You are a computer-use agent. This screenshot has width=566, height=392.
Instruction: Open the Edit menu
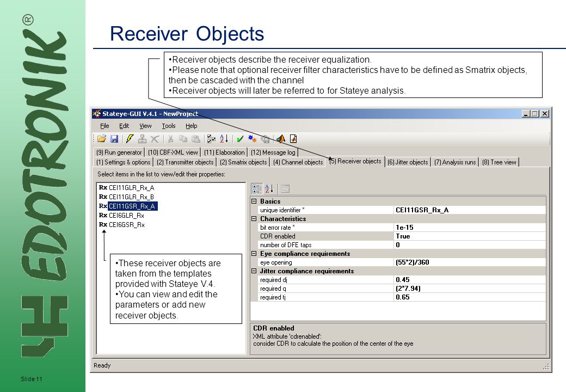[124, 126]
